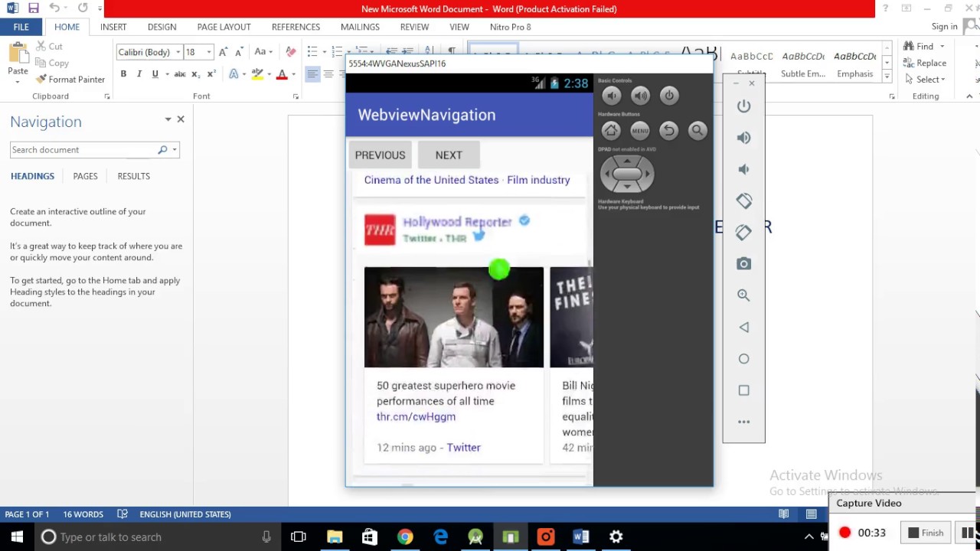Click yellow text highlight color button

(x=258, y=74)
